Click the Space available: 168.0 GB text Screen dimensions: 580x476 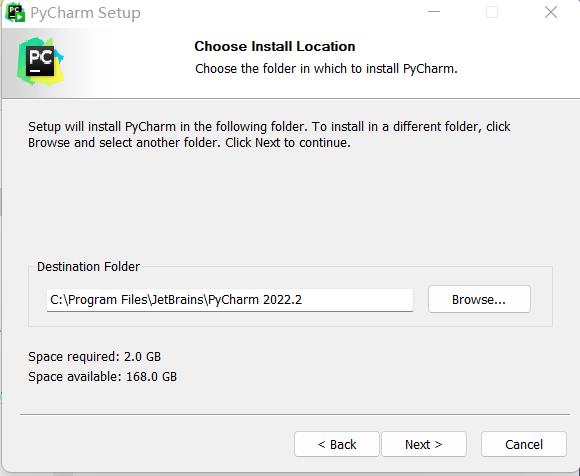coord(102,377)
